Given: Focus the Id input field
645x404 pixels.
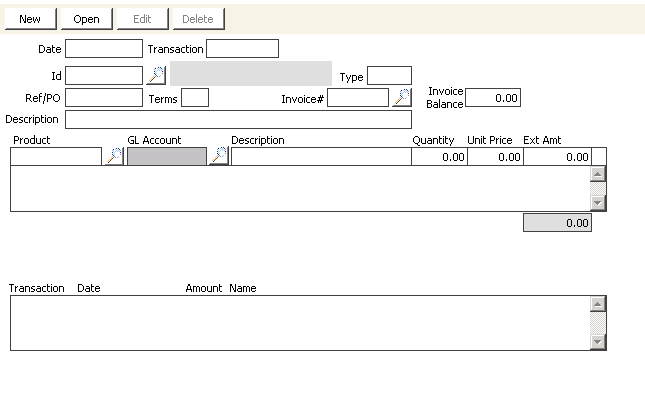Looking at the screenshot, I should coord(104,76).
